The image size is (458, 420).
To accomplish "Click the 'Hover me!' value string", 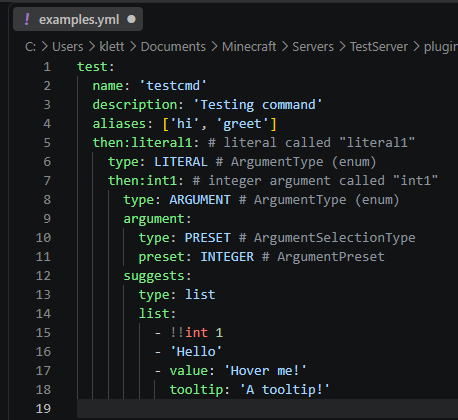I will (265, 371).
